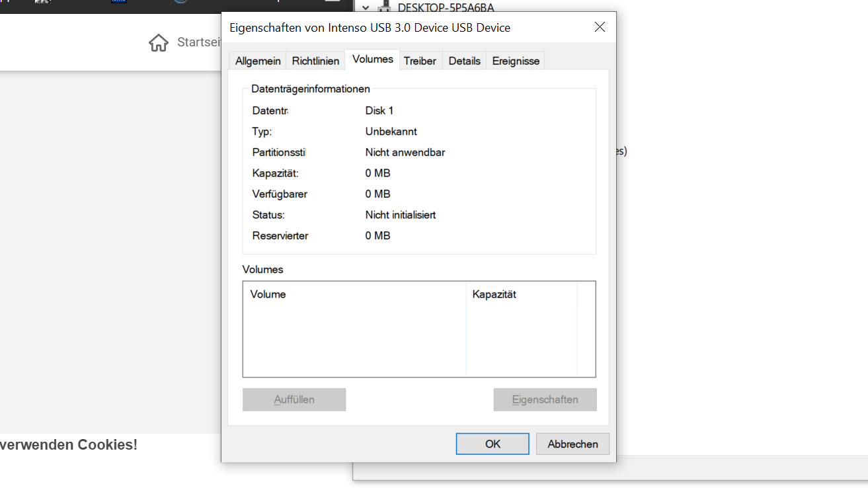This screenshot has width=868, height=488.
Task: Click the Volume column header
Action: [x=354, y=294]
